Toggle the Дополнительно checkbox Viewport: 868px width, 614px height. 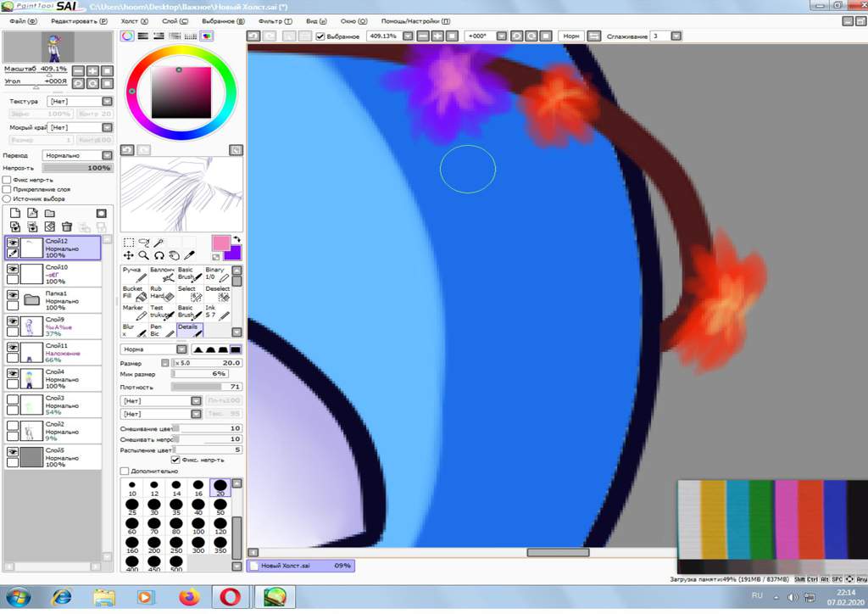pos(125,471)
